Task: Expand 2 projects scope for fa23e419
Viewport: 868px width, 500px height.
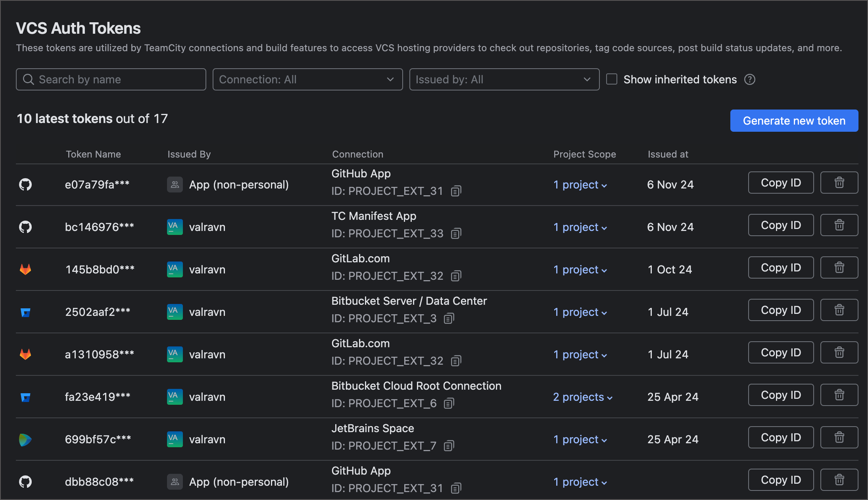Action: 582,397
